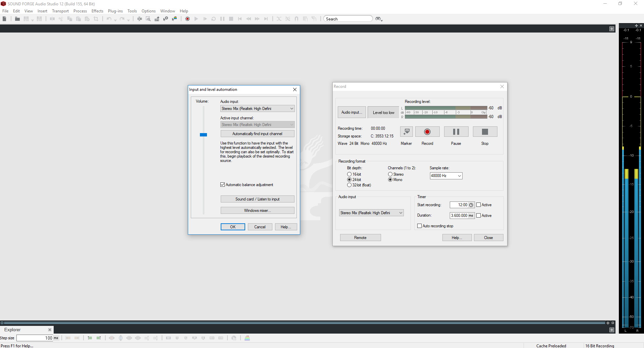The height and width of the screenshot is (348, 644).
Task: Click the red Record toolbar icon
Action: point(187,19)
